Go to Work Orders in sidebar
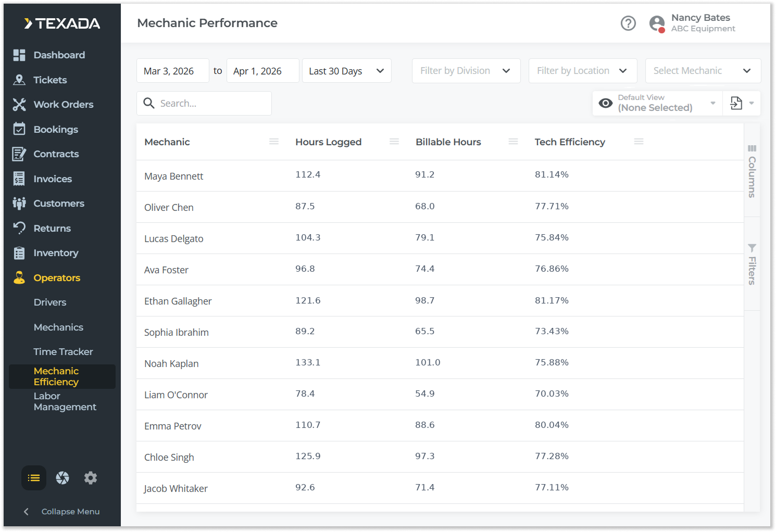 (64, 105)
